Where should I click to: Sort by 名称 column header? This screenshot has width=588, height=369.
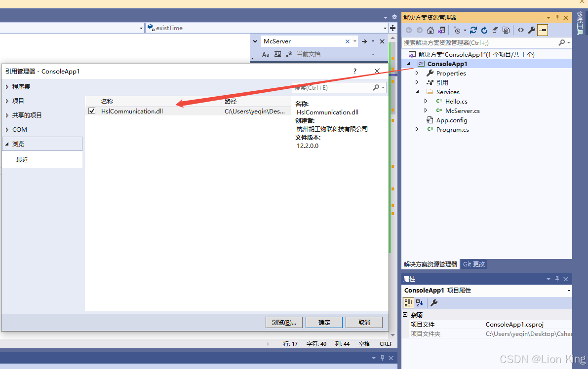coord(160,101)
